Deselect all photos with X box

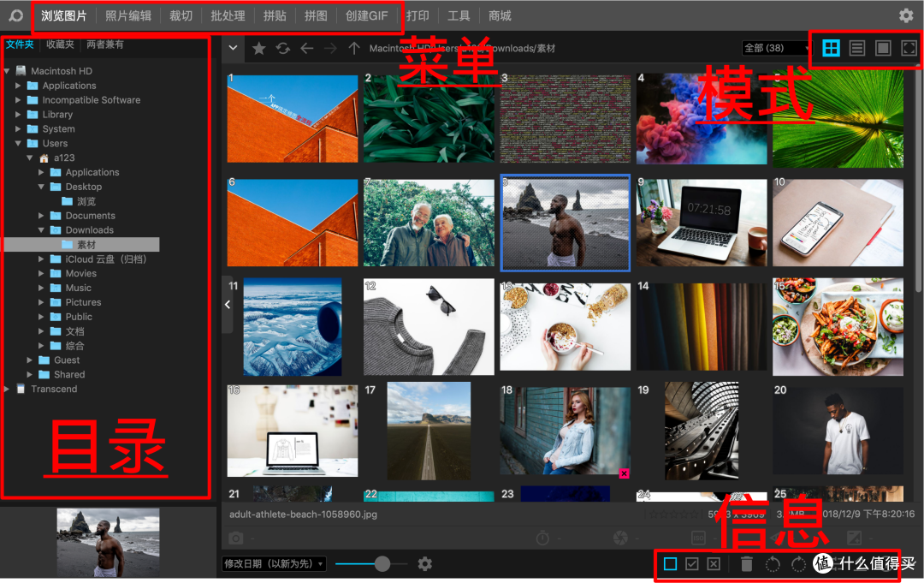point(714,564)
